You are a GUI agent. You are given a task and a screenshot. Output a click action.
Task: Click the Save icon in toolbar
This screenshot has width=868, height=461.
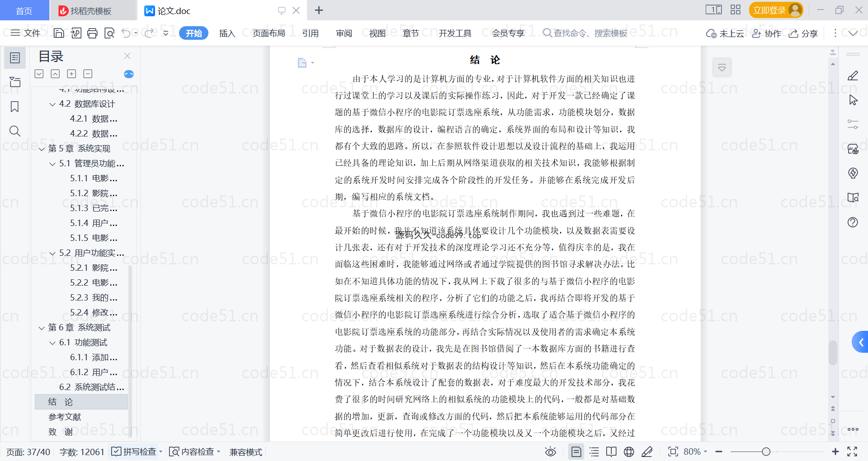pos(59,33)
